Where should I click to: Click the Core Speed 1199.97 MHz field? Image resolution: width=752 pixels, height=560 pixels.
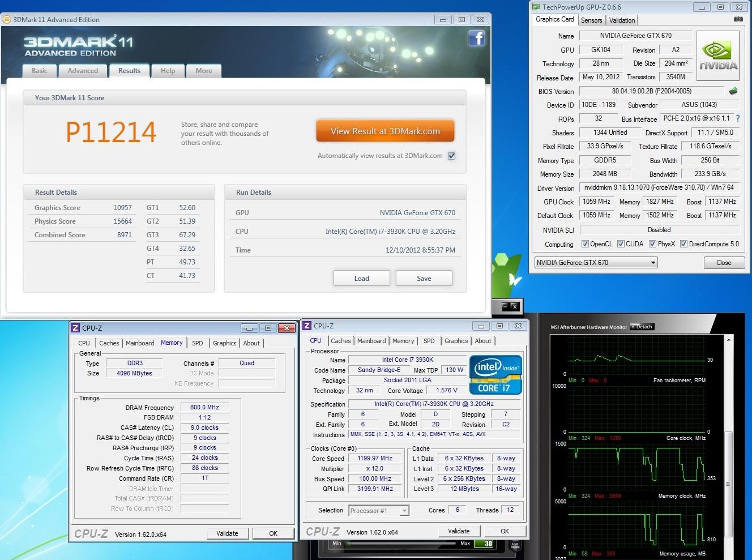tap(375, 459)
